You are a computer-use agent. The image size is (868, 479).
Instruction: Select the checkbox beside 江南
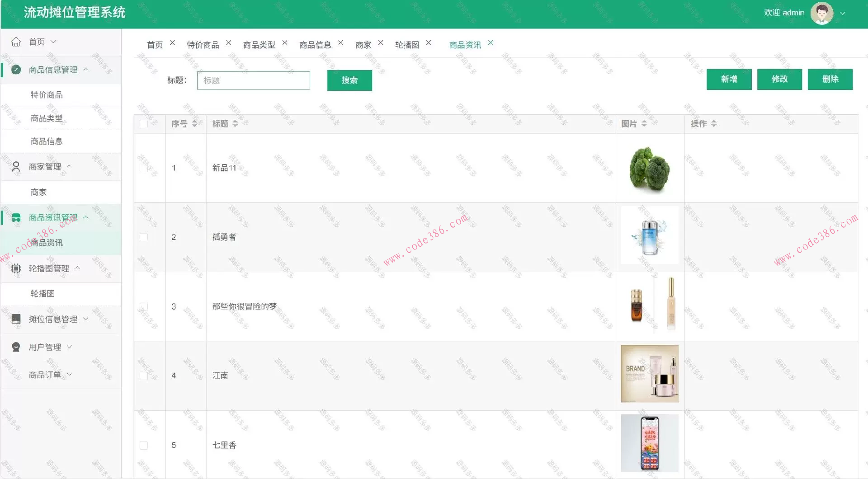[144, 375]
